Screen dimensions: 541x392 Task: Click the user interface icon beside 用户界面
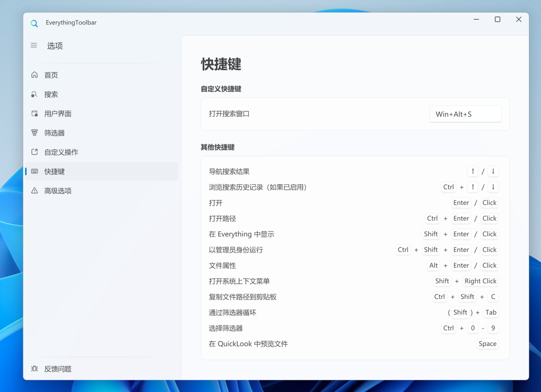pyautogui.click(x=35, y=114)
